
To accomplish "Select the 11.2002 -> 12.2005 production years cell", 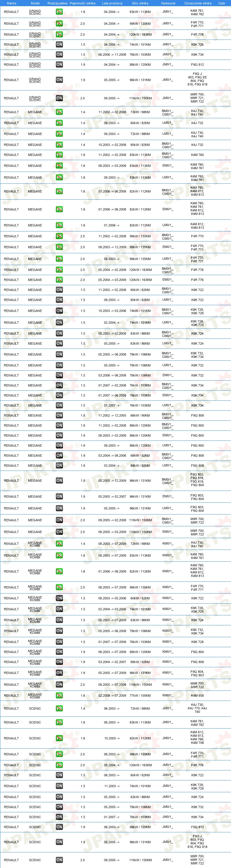I will [x=112, y=415].
